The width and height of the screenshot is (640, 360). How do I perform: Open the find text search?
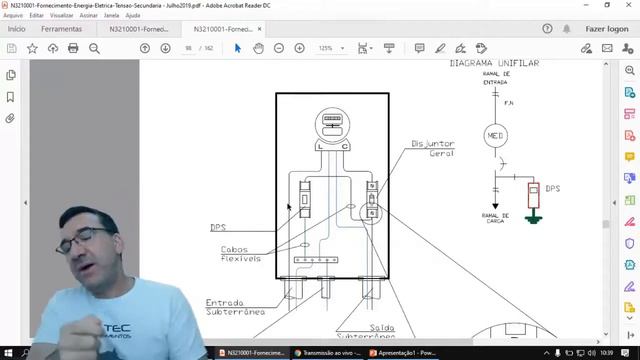[94, 49]
